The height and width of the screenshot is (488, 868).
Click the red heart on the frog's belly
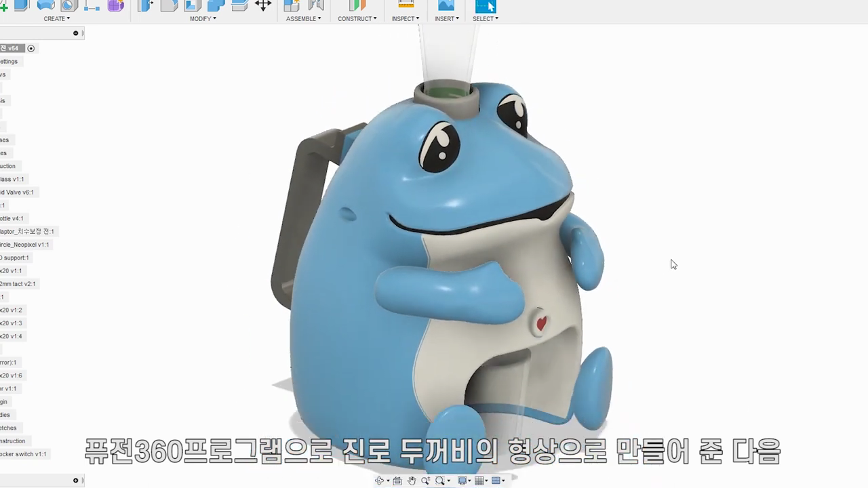point(541,323)
